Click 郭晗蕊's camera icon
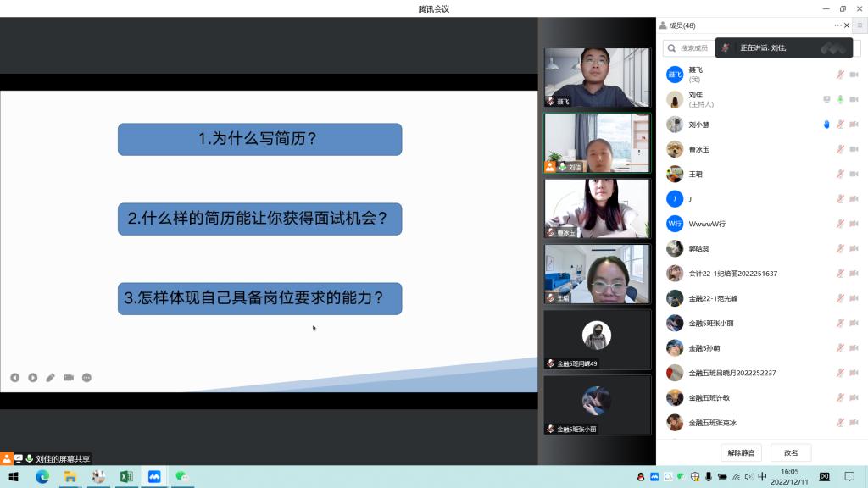This screenshot has width=868, height=488. click(x=854, y=248)
